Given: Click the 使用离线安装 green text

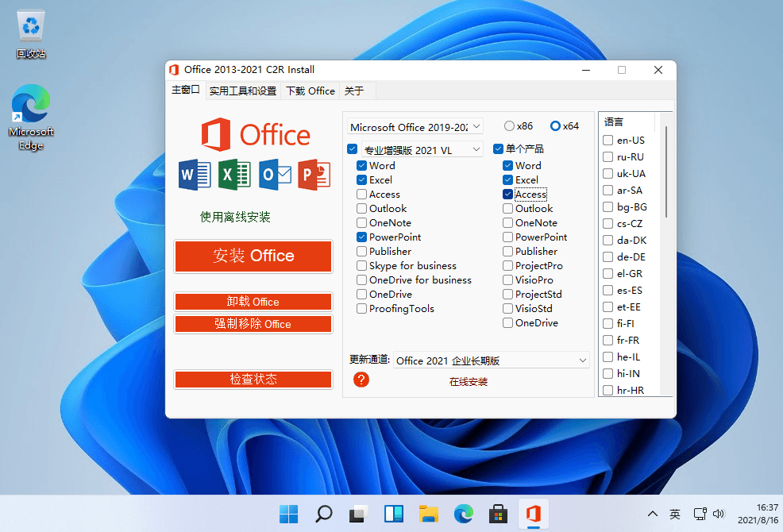Looking at the screenshot, I should click(x=235, y=218).
